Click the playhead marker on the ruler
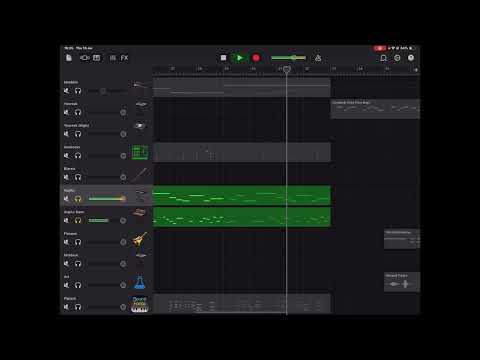 [287, 69]
